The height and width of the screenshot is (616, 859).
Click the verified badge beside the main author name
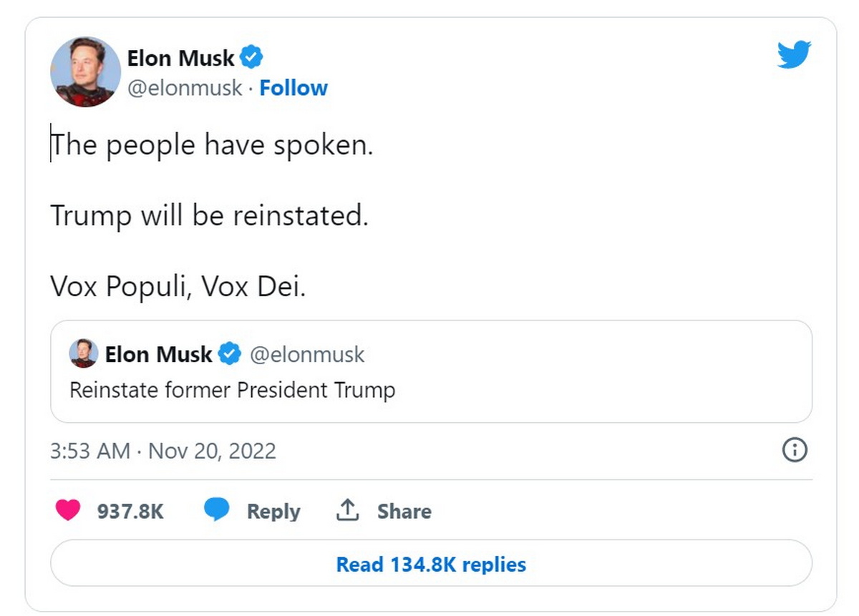click(x=251, y=57)
